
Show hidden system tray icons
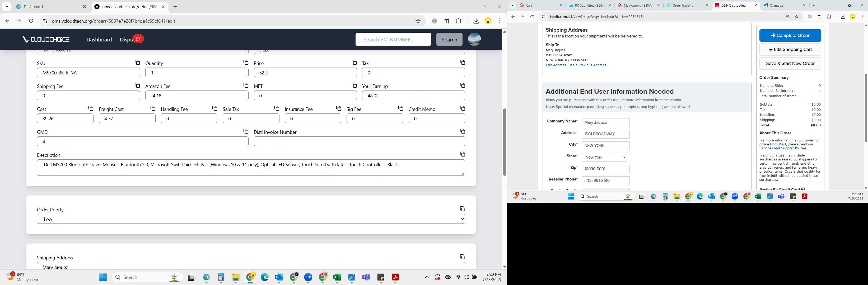[x=427, y=277]
